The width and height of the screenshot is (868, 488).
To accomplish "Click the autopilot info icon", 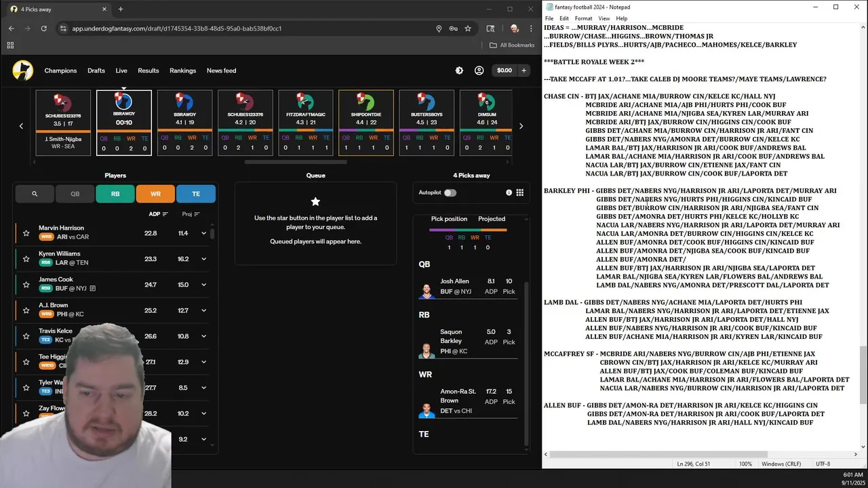I will point(509,192).
